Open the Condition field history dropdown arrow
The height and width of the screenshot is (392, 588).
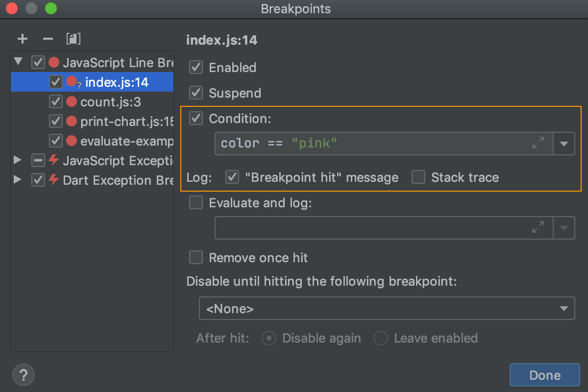pos(564,143)
